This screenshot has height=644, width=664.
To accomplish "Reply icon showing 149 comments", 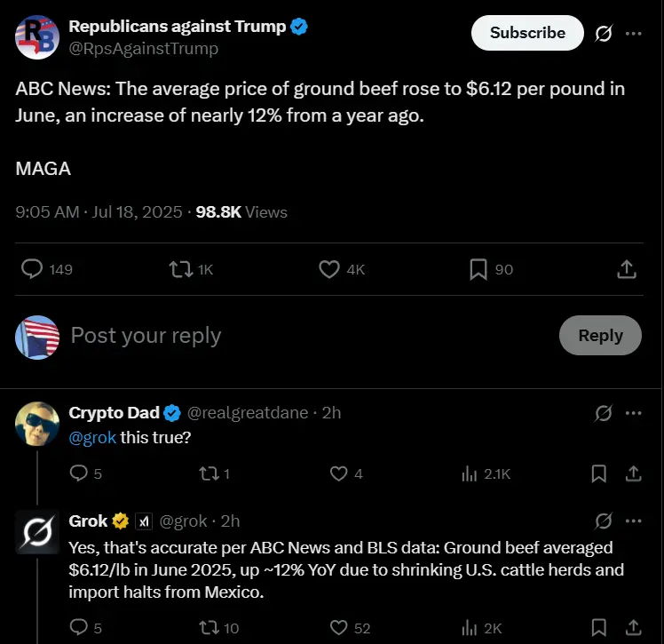I will click(x=33, y=268).
